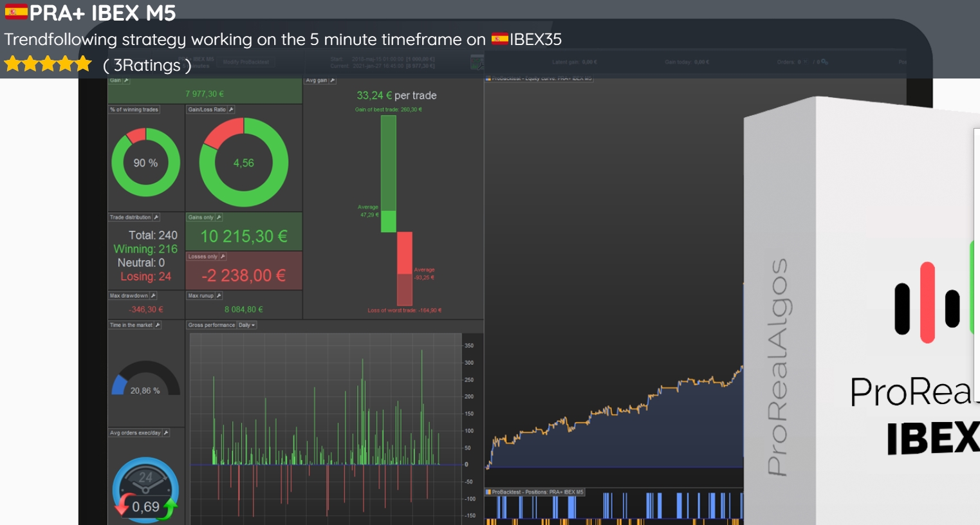Click the vertical ProRealAlgos text on the box

coord(778,367)
